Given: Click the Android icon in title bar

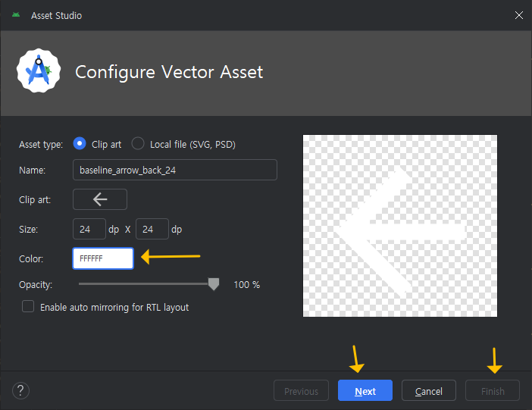Looking at the screenshot, I should [x=16, y=15].
